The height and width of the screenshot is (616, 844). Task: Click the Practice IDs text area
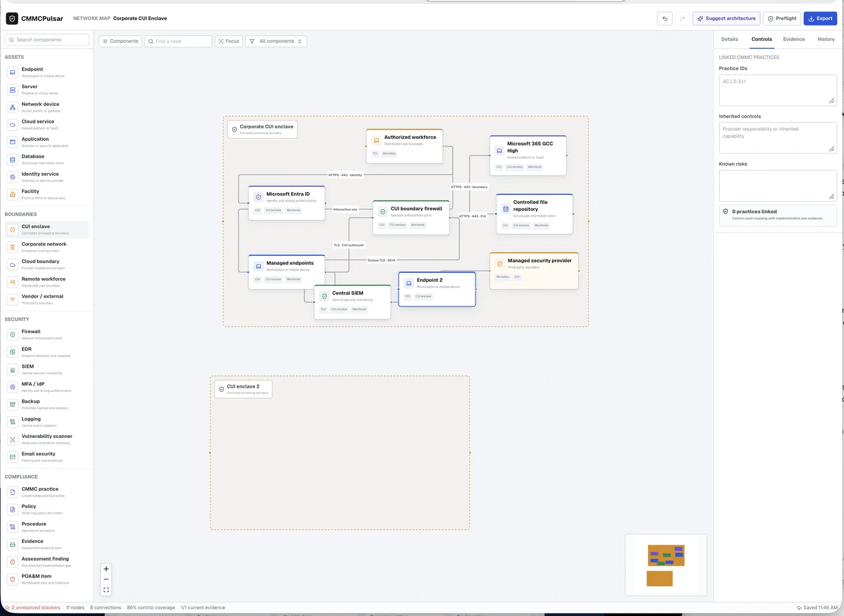778,91
